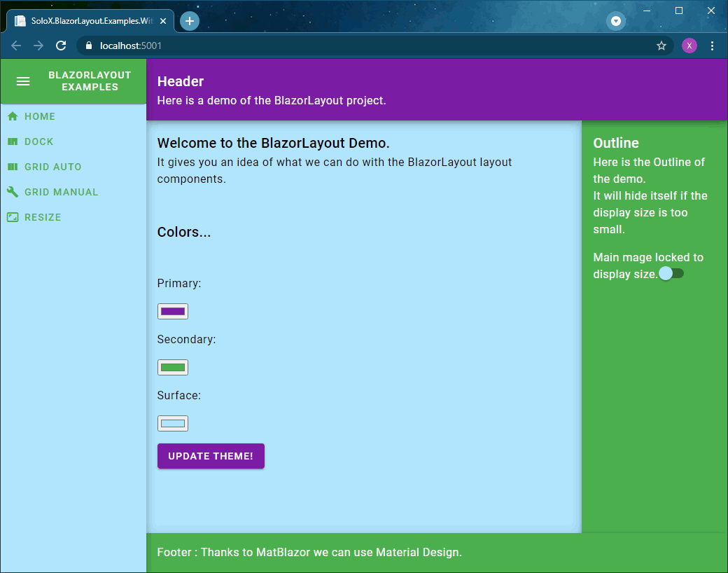Toggle the hamburger menu icon
Viewport: 728px width, 573px height.
coord(23,81)
